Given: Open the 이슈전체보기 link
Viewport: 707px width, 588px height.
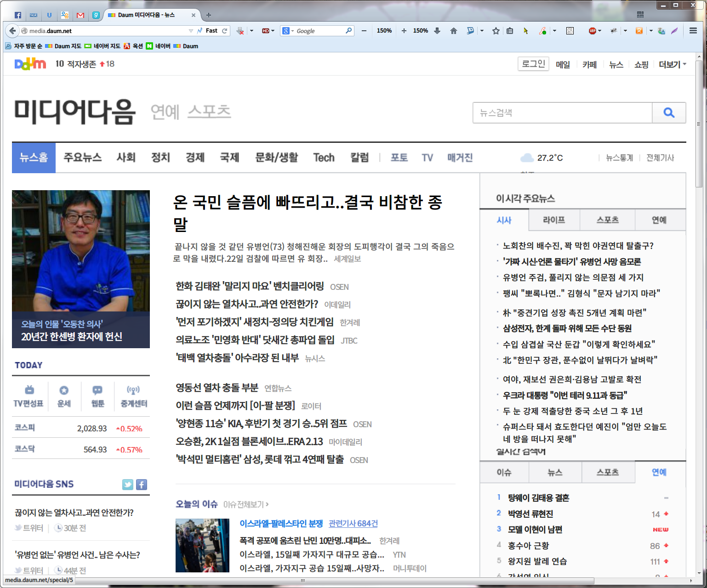Looking at the screenshot, I should [246, 504].
